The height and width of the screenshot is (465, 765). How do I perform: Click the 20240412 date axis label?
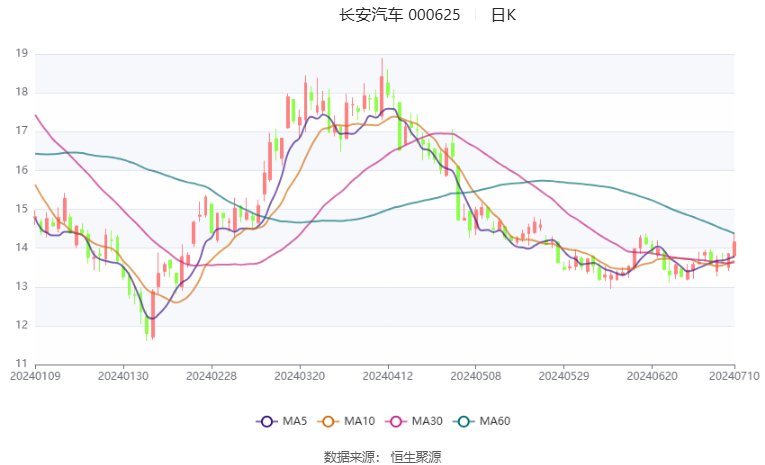point(388,376)
